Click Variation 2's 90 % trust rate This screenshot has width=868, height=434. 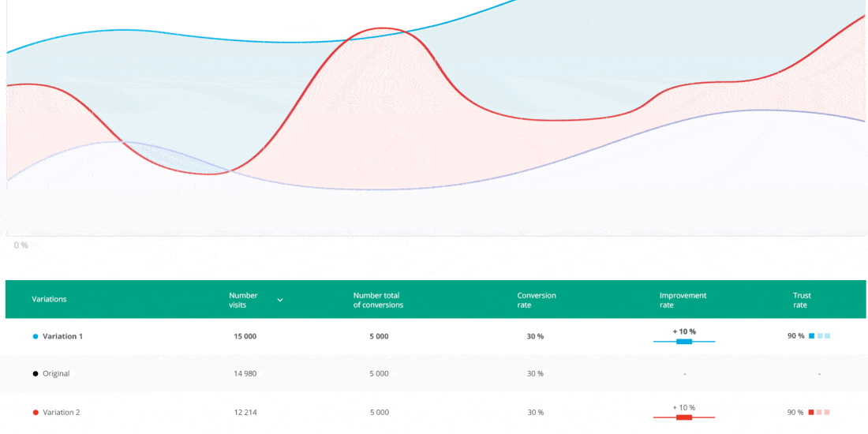pyautogui.click(x=796, y=413)
